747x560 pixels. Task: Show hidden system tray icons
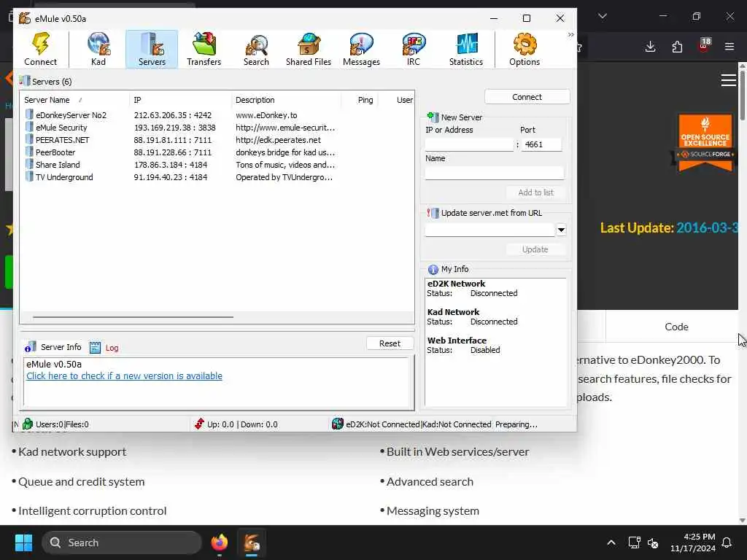pos(611,542)
